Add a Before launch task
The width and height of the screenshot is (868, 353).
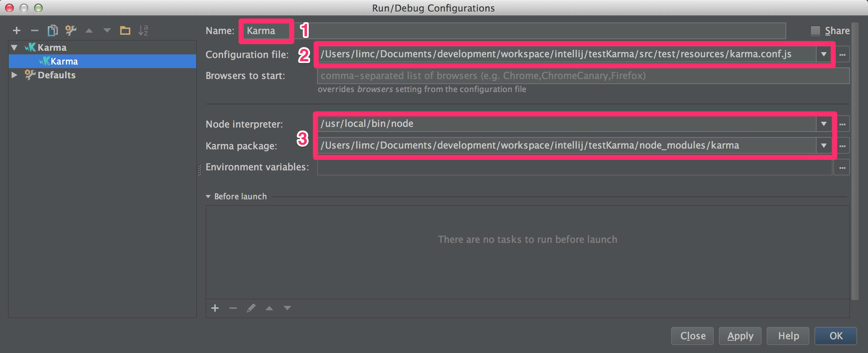click(215, 308)
